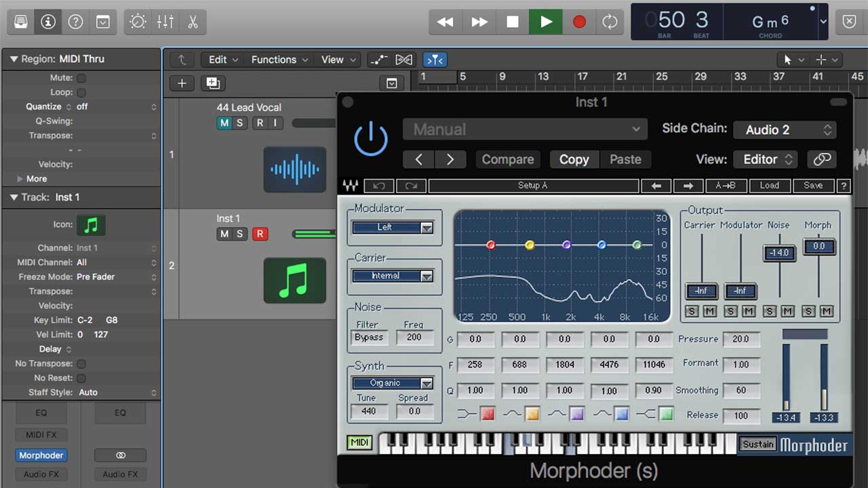Open the Library panel icon
868x488 pixels.
(x=20, y=21)
